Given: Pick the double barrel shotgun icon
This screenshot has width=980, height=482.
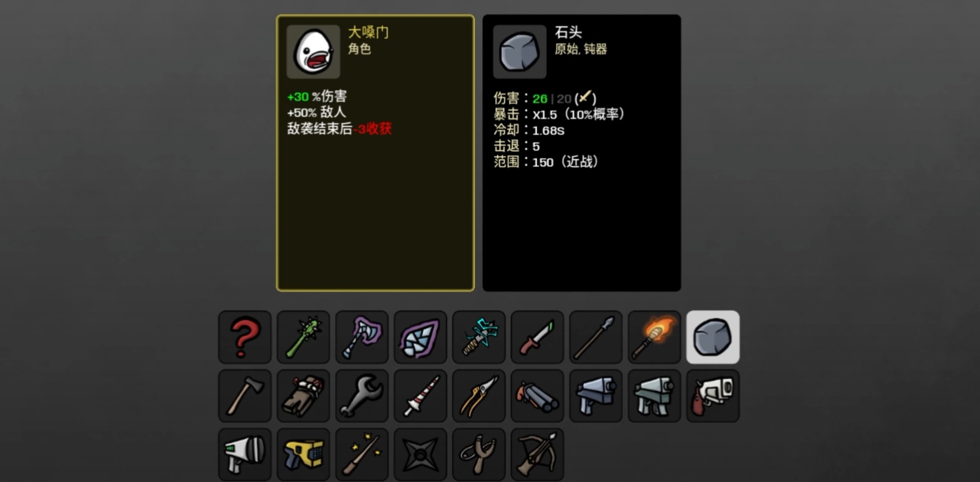Looking at the screenshot, I should point(538,396).
